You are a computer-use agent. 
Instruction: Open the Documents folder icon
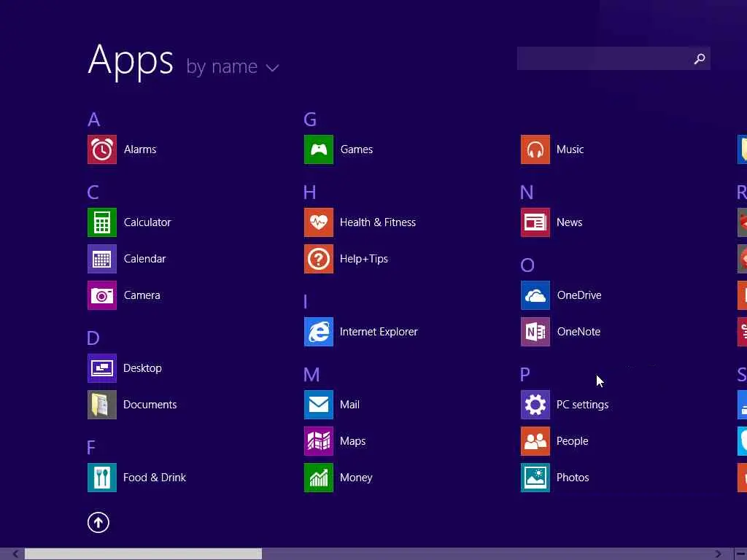pos(102,405)
